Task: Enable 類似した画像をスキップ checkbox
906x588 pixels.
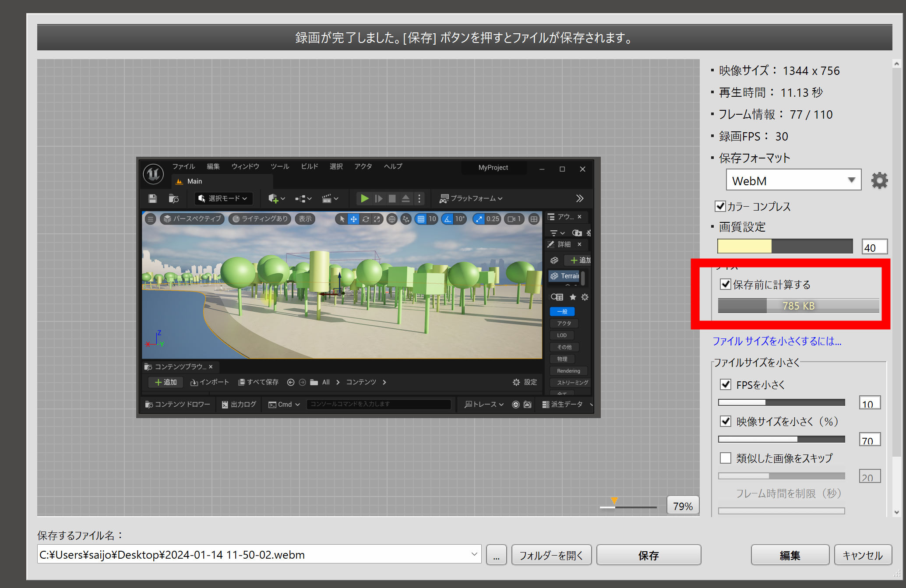Action: point(726,458)
